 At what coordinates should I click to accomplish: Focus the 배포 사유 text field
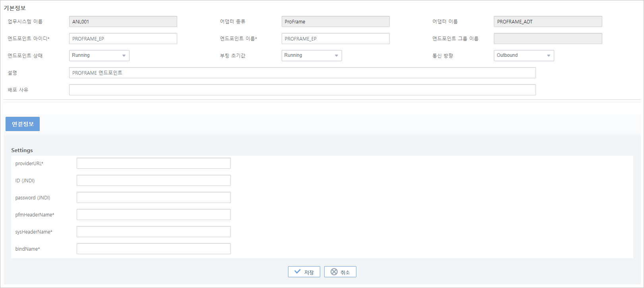click(302, 90)
